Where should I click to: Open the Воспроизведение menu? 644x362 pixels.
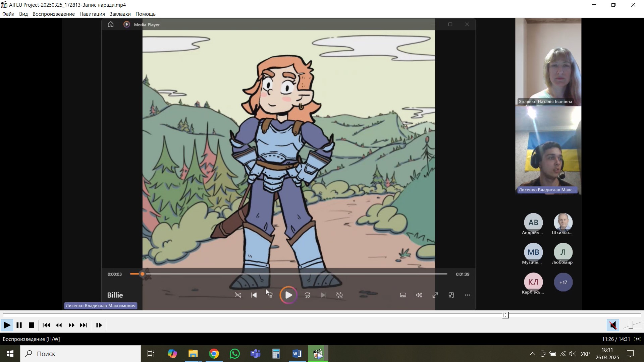click(x=53, y=14)
